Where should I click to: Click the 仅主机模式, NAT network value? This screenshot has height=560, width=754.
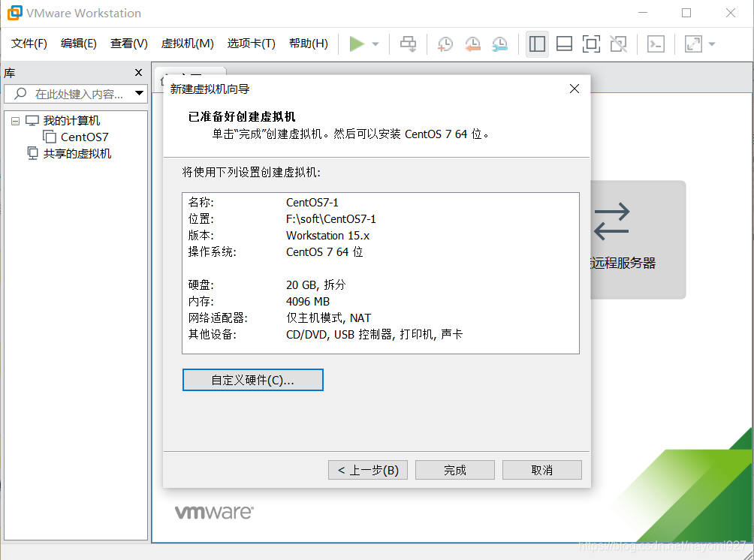[328, 318]
